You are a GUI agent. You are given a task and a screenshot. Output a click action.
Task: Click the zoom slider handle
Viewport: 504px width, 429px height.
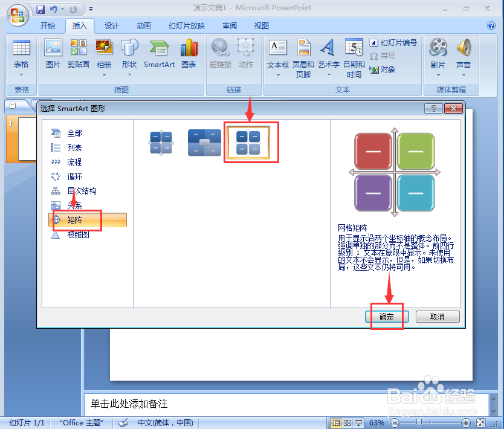coord(419,422)
